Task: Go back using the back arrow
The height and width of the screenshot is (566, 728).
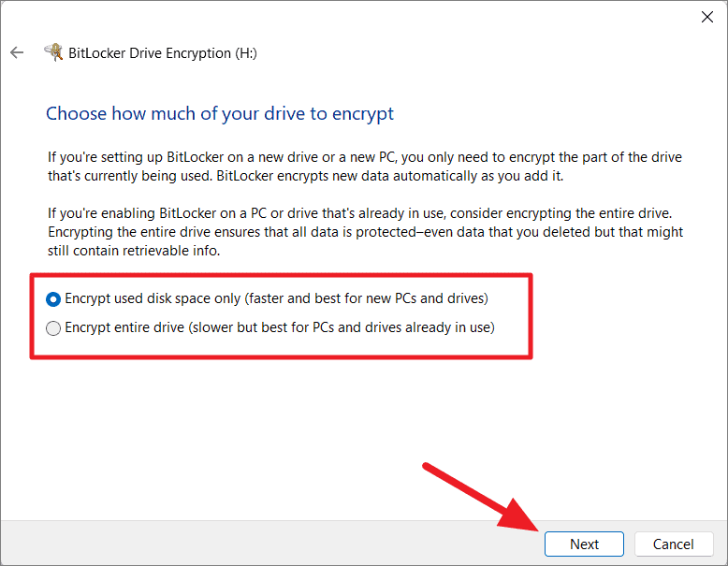Action: [17, 52]
